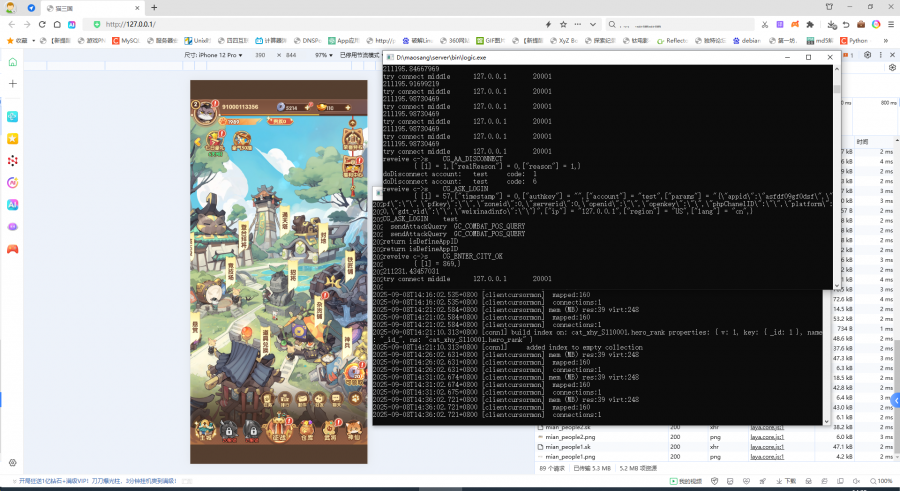900x491 pixels.
Task: Open a new browser tab with plus
Action: click(x=154, y=8)
